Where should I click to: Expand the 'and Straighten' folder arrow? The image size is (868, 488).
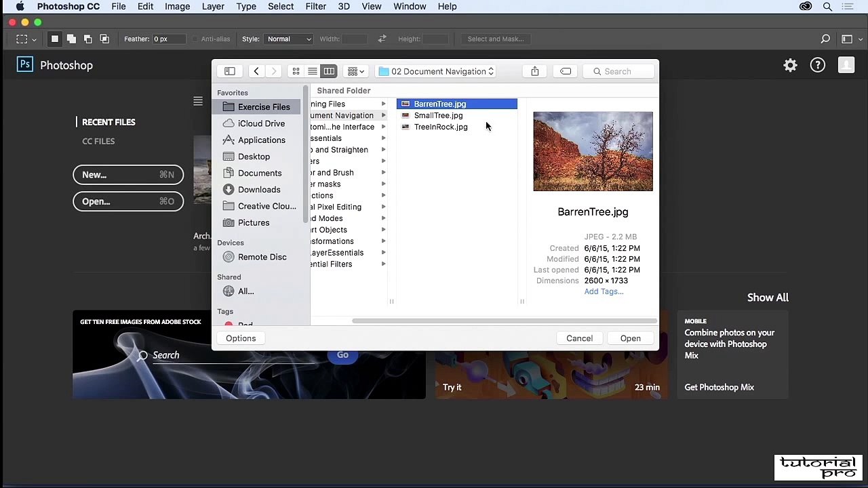tap(383, 150)
